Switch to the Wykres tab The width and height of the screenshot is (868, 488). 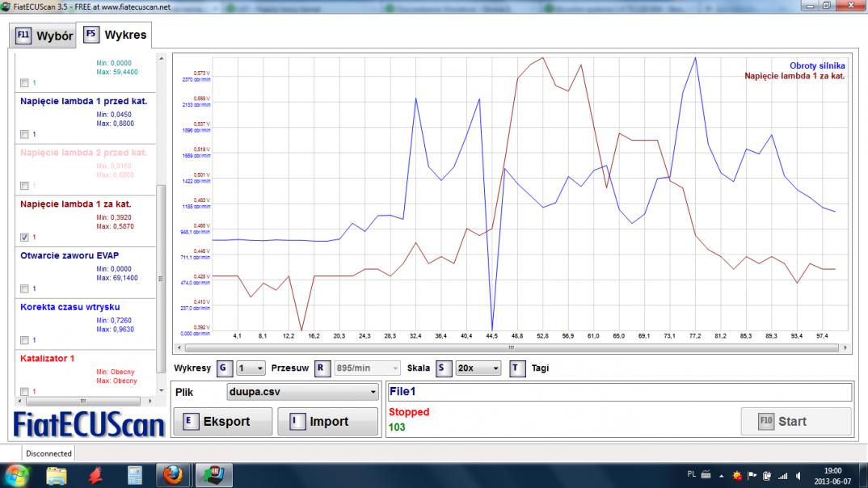coord(115,35)
